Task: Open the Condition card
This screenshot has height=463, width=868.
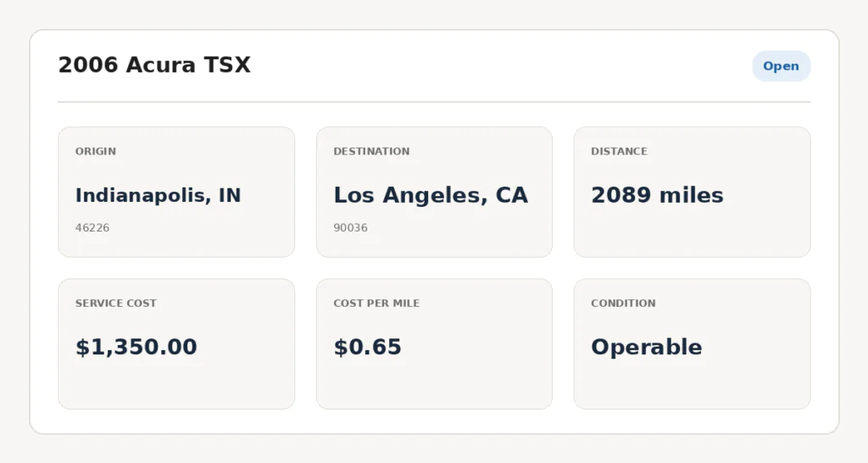Action: pos(692,344)
